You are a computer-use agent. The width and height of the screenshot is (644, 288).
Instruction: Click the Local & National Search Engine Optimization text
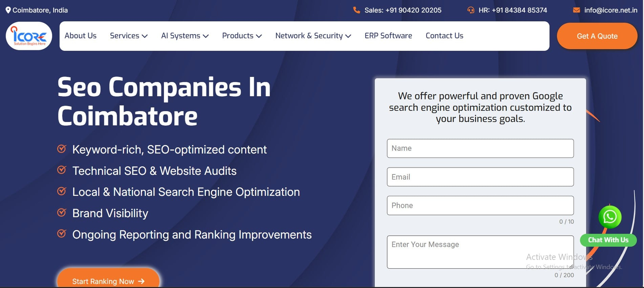(186, 192)
